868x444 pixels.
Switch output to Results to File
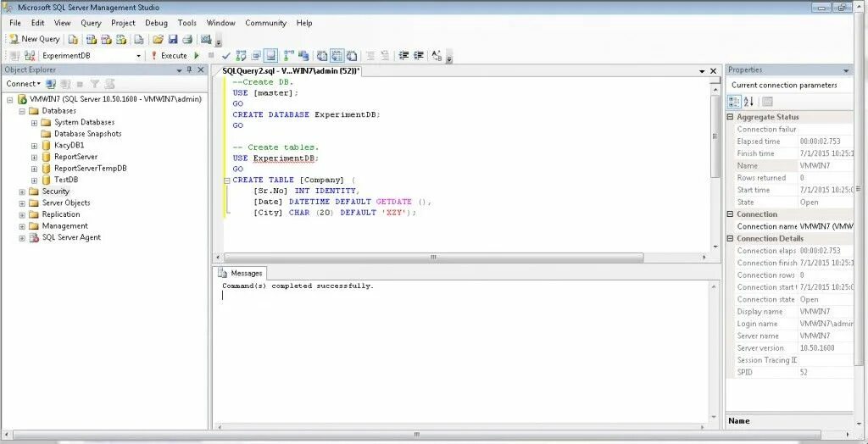click(352, 55)
